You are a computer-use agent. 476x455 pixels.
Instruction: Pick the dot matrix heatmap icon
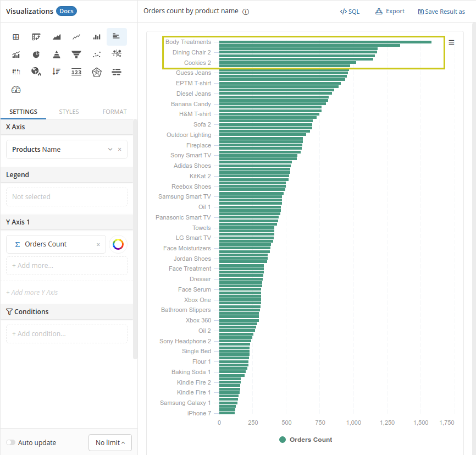16,72
